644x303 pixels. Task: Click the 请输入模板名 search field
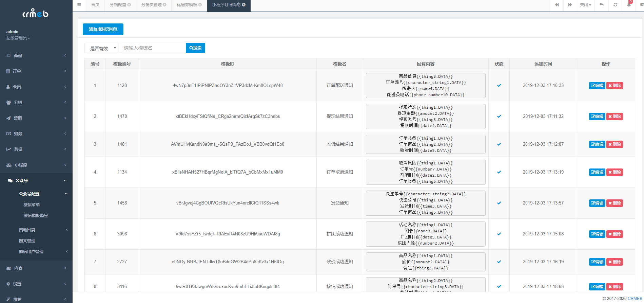click(153, 48)
